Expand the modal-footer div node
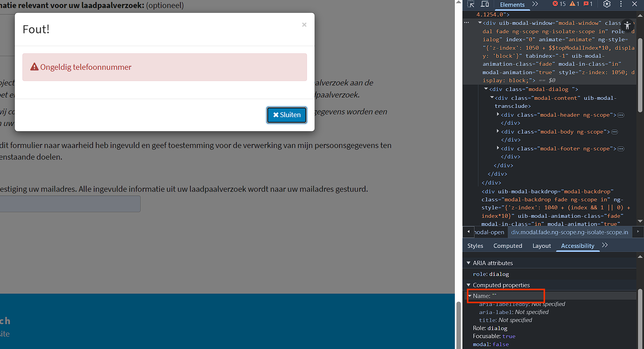The image size is (644, 349). click(x=498, y=148)
